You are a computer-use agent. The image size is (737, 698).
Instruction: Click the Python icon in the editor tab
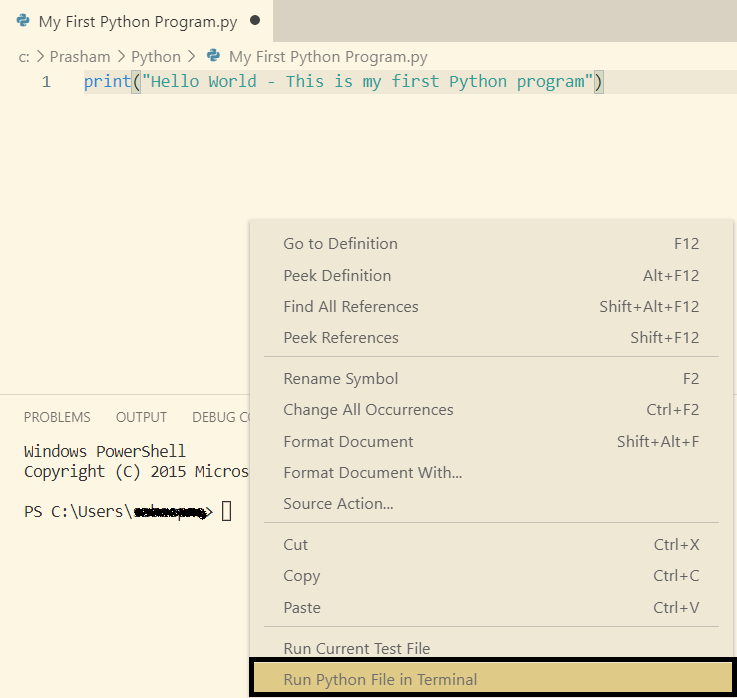coord(23,20)
